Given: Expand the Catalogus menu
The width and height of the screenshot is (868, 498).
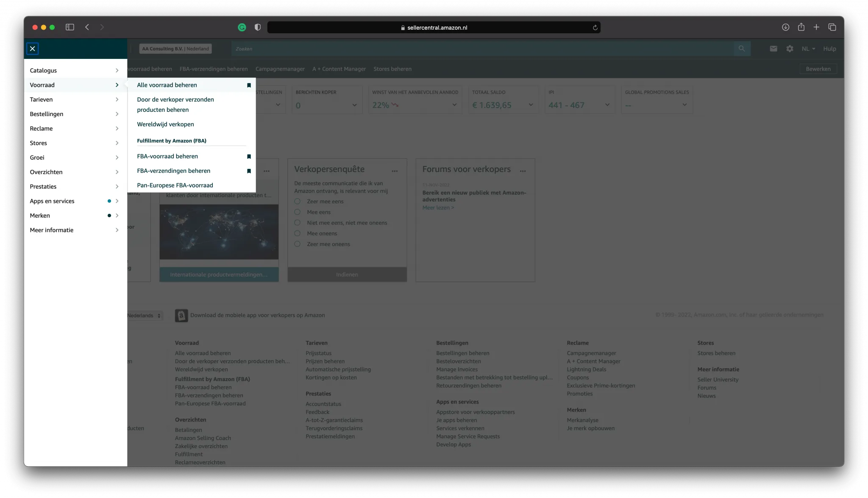Looking at the screenshot, I should [x=75, y=71].
